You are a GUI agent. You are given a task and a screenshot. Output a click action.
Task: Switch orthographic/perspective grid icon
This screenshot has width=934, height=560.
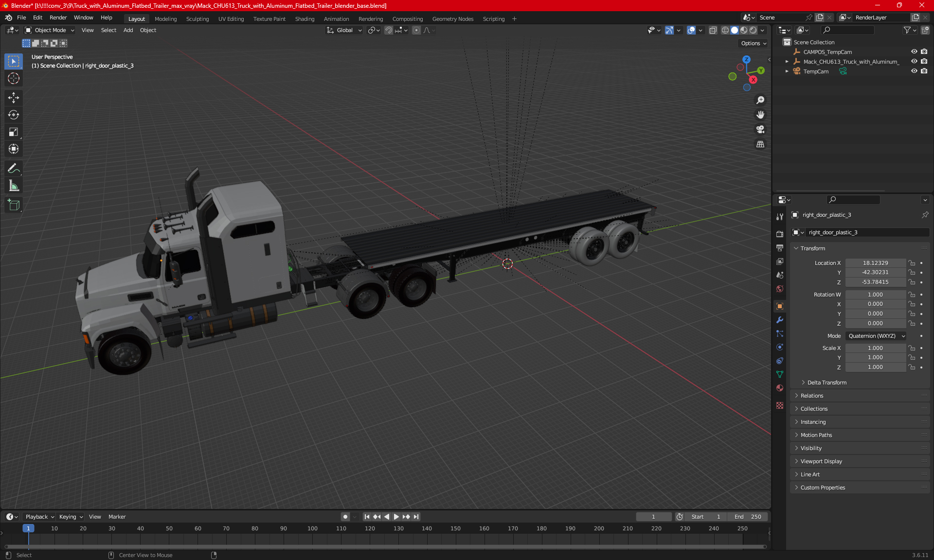click(x=760, y=144)
